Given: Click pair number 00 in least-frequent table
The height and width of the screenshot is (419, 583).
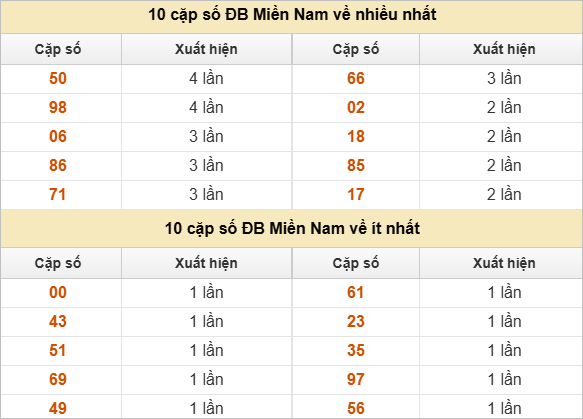Looking at the screenshot, I should click(58, 293).
